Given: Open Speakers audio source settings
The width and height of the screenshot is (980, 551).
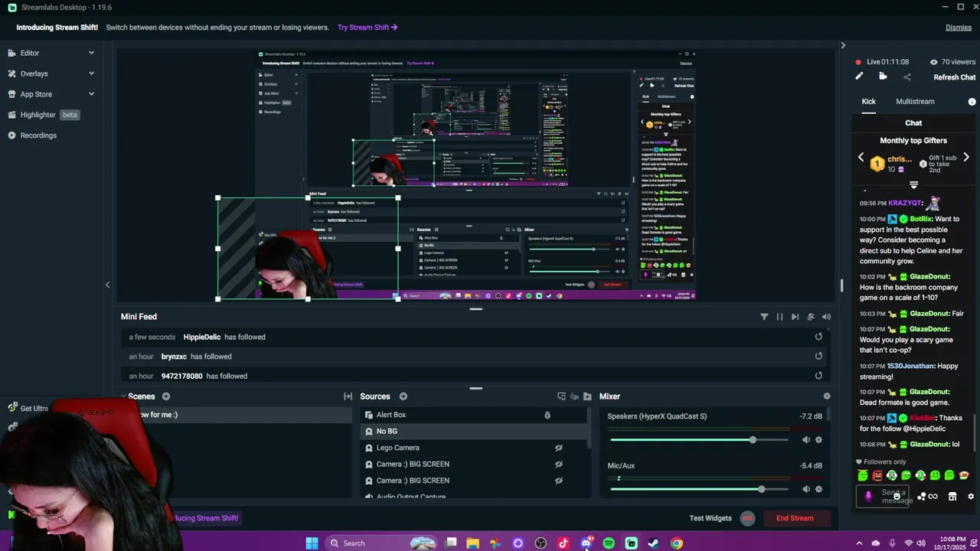Looking at the screenshot, I should [x=818, y=440].
